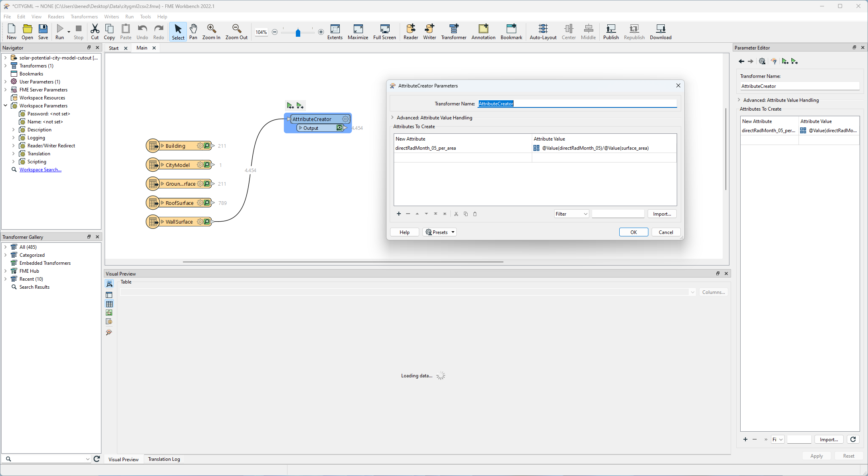Click the minus icon to remove attribute row in dialog

tap(408, 214)
